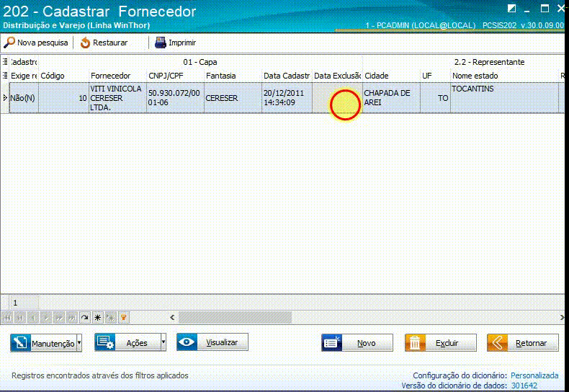This screenshot has height=392, width=569.
Task: Open the Personalizada dictionary configuration link
Action: pos(534,375)
